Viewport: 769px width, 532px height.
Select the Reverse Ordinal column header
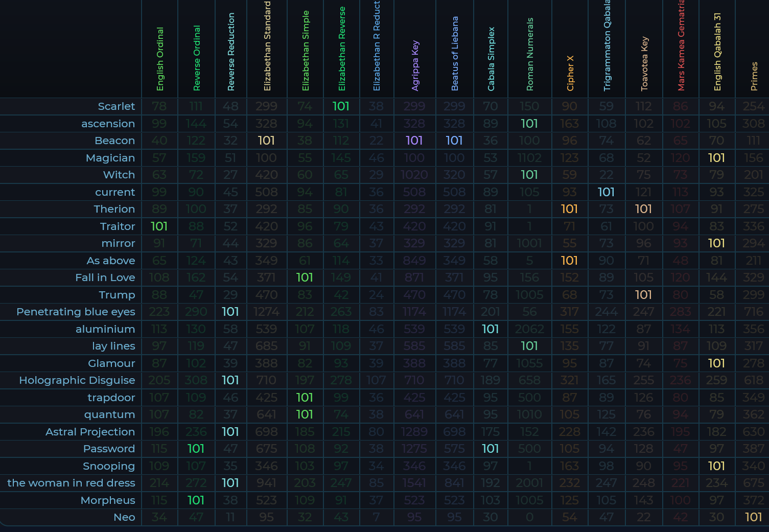[x=197, y=58]
